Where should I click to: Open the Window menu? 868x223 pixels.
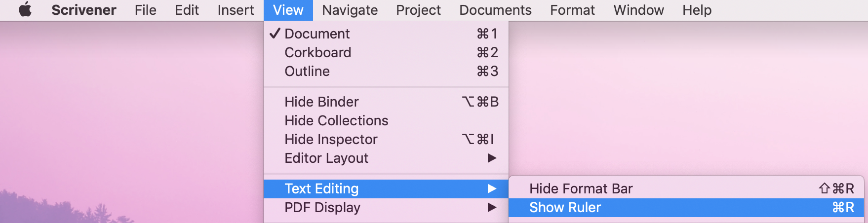[639, 10]
